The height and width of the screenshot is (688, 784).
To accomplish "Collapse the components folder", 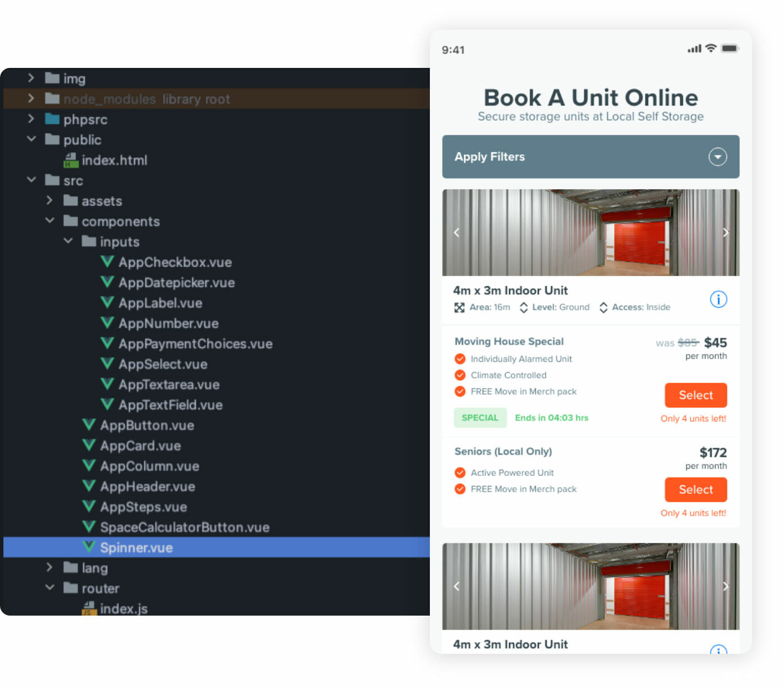I will (x=50, y=221).
